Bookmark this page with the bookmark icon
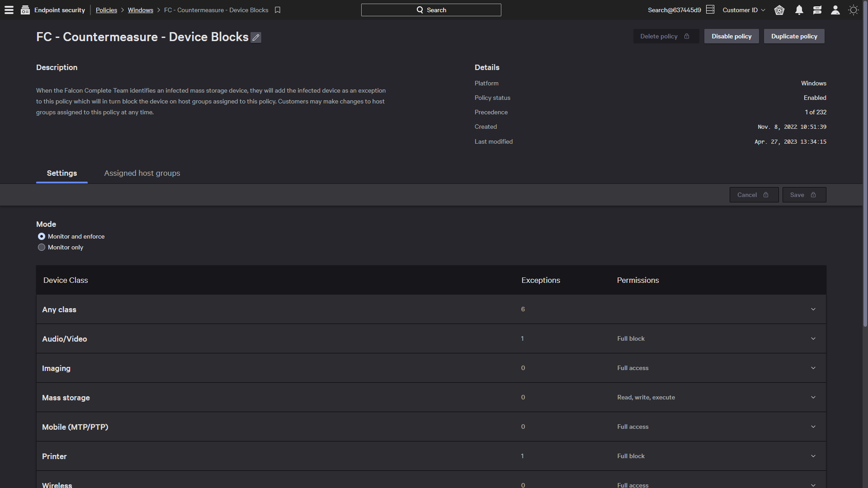868x488 pixels. tap(278, 10)
